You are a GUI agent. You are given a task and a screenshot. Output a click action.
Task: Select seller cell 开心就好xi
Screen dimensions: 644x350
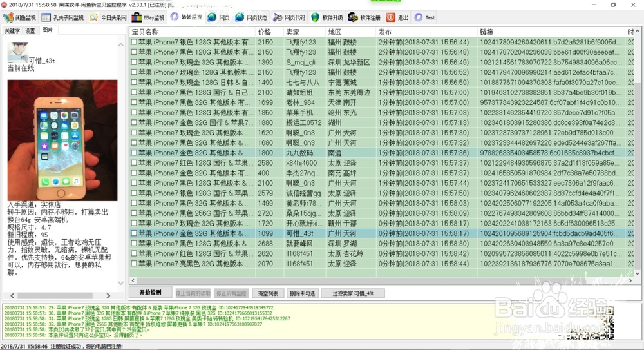(x=305, y=223)
